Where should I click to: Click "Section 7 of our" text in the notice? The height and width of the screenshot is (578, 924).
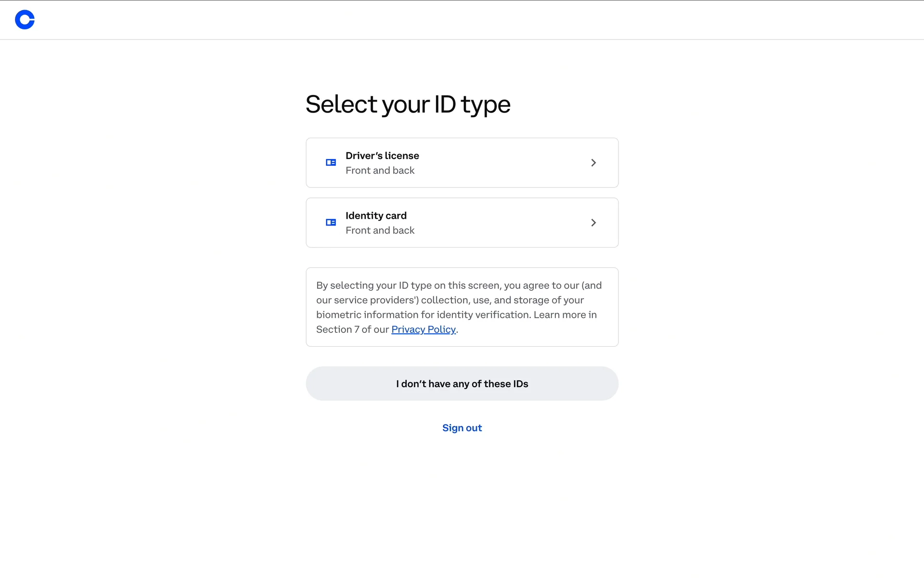(352, 329)
